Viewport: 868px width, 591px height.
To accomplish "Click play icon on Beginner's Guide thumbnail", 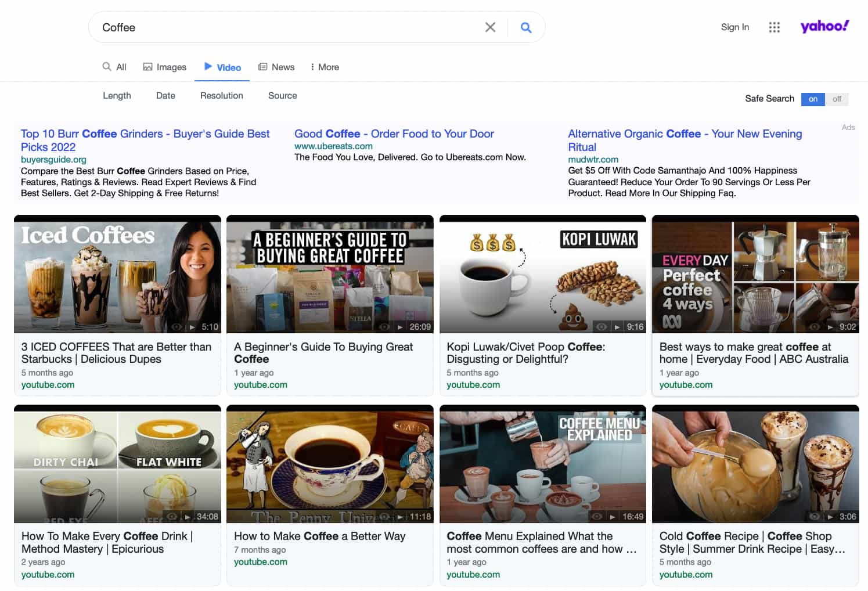I will coord(400,327).
